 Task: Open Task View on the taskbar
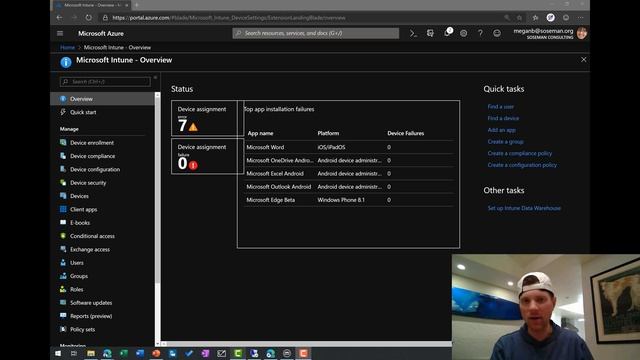click(74, 353)
